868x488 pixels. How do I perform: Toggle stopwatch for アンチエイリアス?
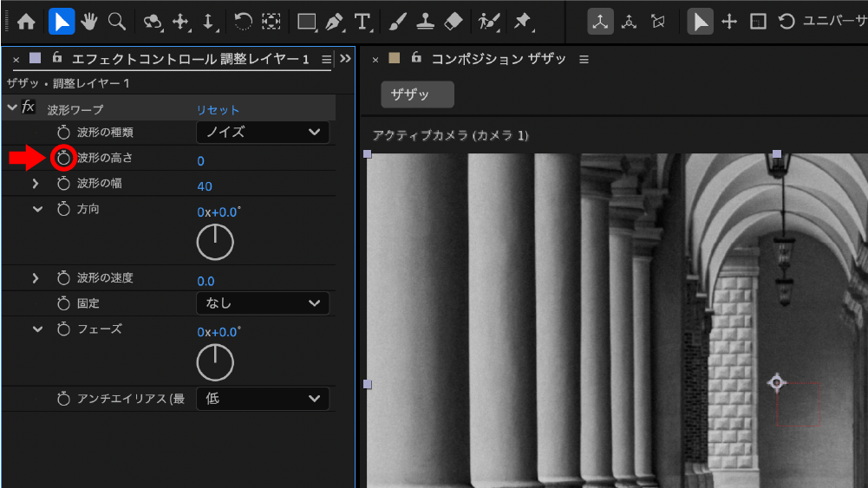coord(63,399)
